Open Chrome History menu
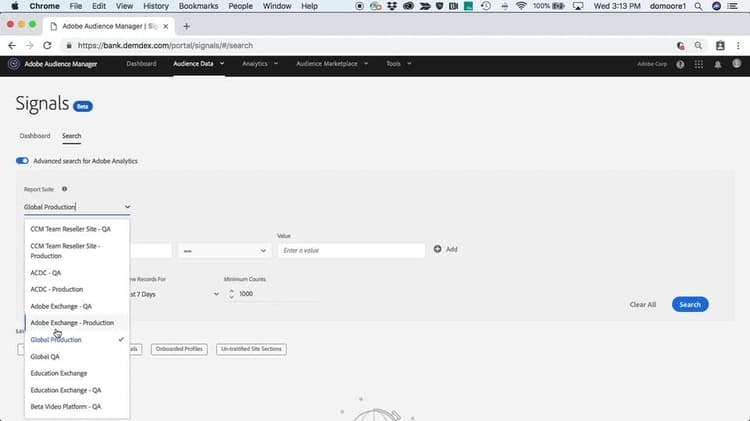Screen dimensions: 750x421 tap(156, 6)
